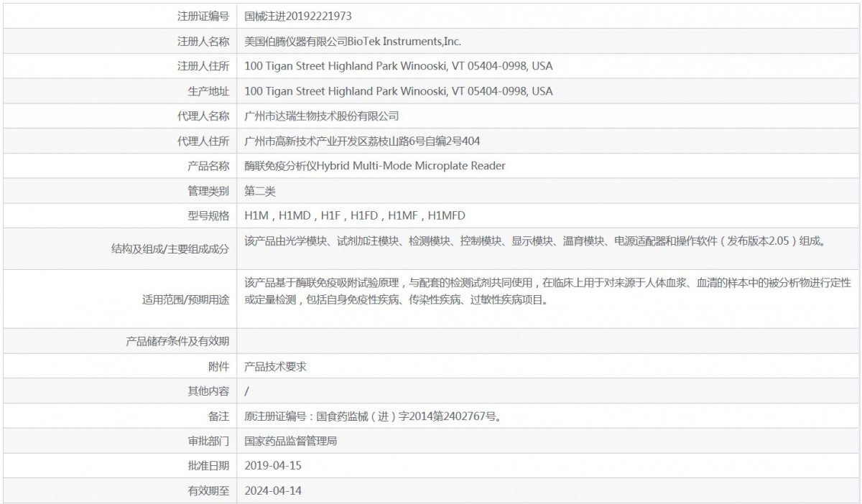Viewport: 862px width, 504px height.
Task: Click the 适用范围/预期用途 label
Action: [186, 299]
